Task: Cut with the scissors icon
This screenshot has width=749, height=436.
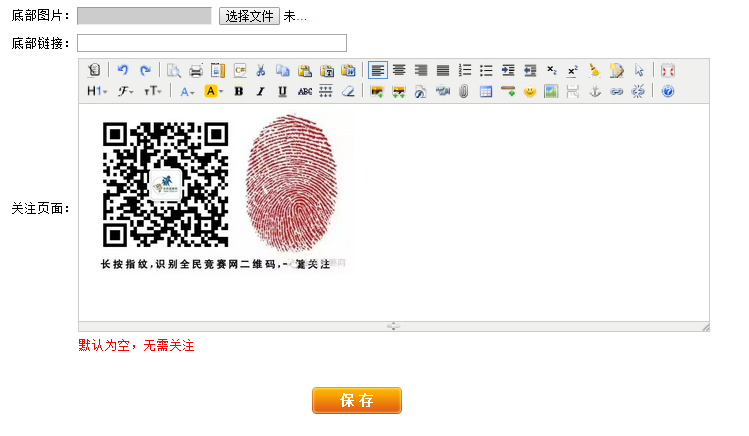Action: (261, 70)
